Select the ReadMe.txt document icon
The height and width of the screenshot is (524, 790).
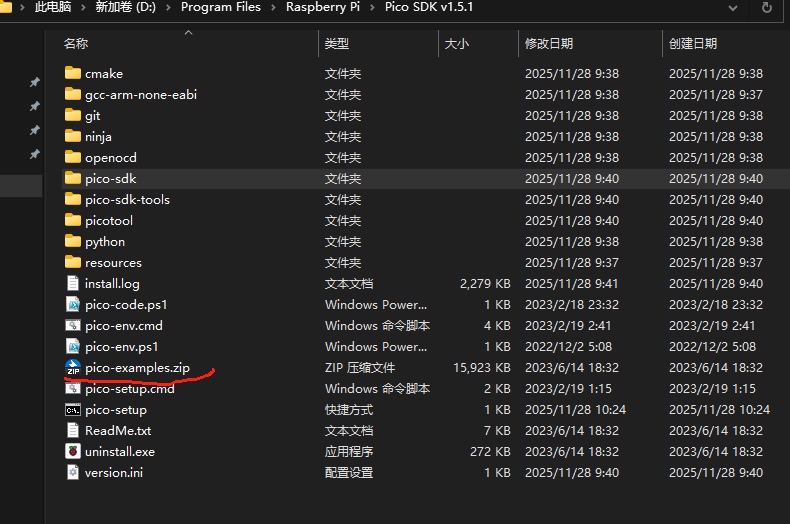pos(73,430)
